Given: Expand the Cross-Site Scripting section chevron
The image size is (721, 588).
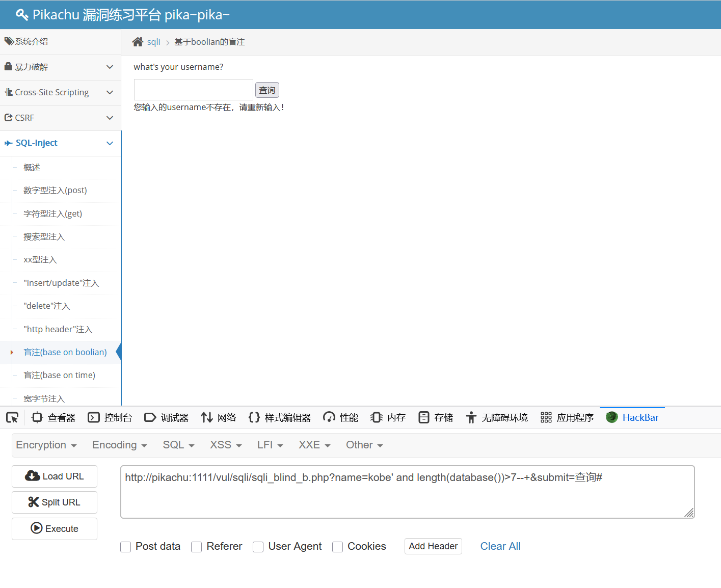Looking at the screenshot, I should click(110, 92).
